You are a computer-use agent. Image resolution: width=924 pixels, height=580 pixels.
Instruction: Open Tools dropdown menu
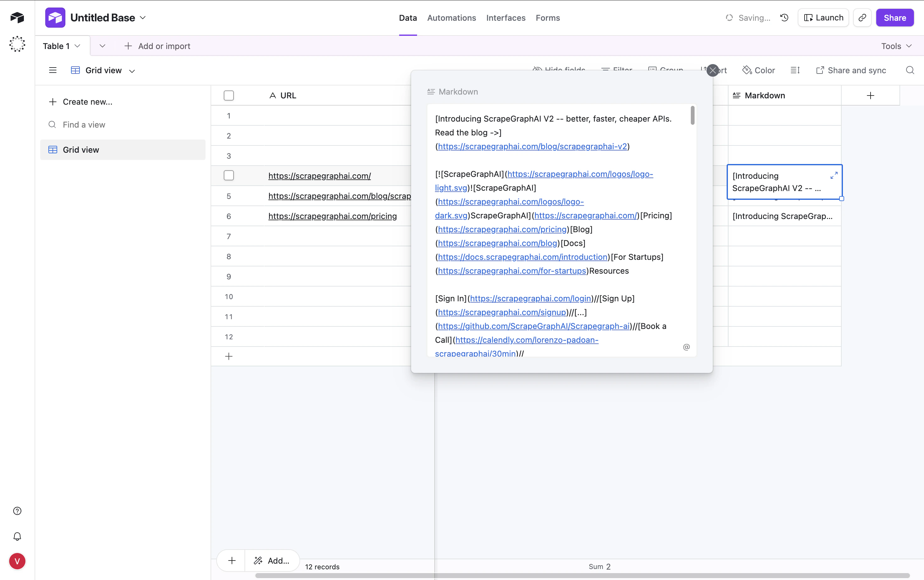(x=896, y=46)
